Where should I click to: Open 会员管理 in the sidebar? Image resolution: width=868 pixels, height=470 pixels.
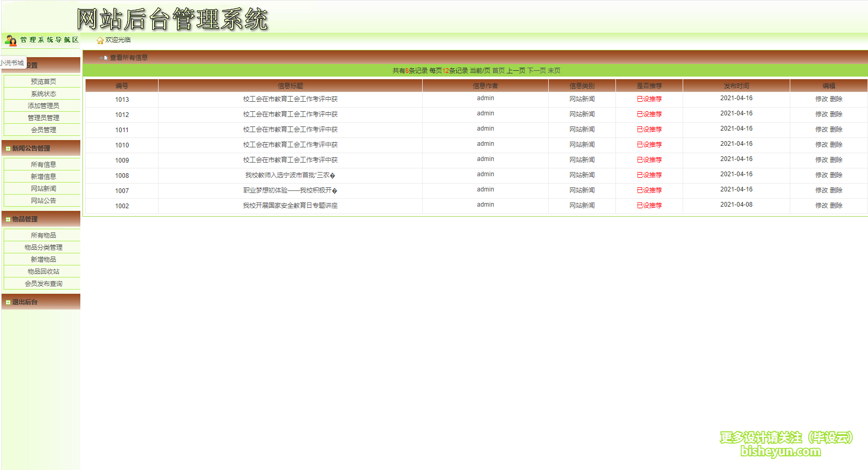point(43,130)
